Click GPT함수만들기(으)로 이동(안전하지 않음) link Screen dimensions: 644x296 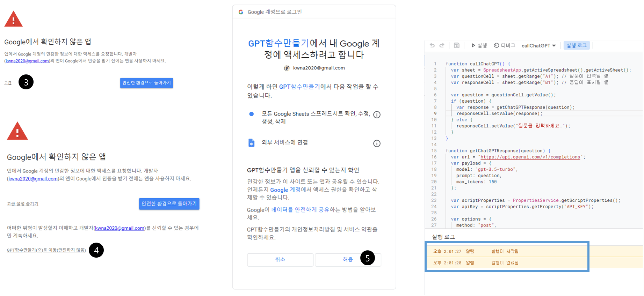46,250
